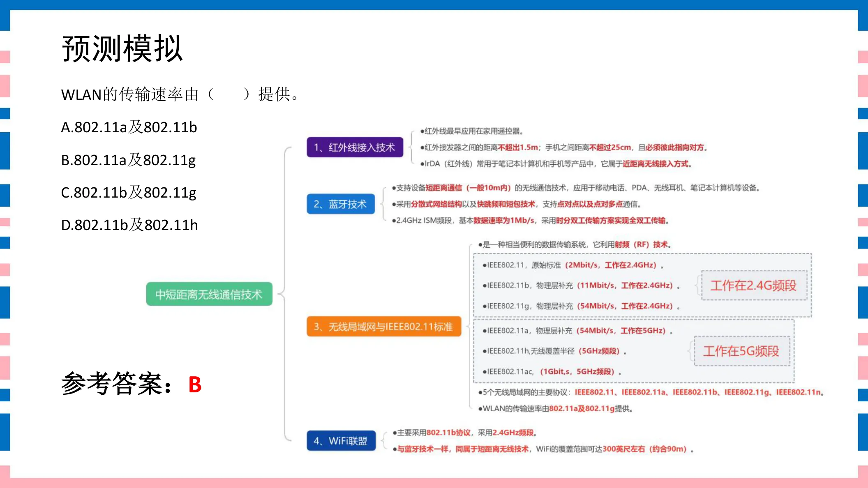Click the question text WLAN的传输速率由
The image size is (868, 488).
tap(130, 94)
